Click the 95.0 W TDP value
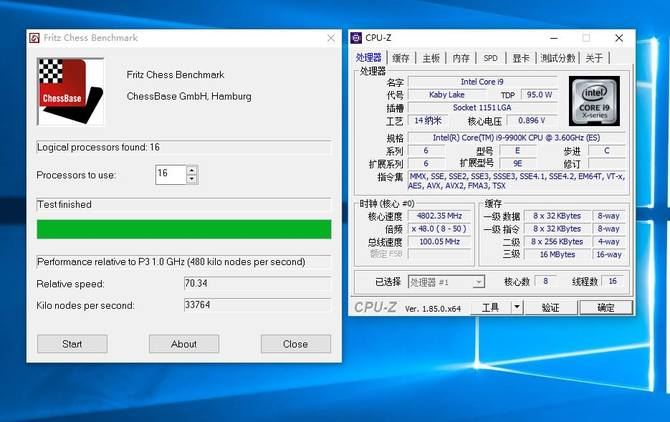This screenshot has height=422, width=670. coord(539,95)
